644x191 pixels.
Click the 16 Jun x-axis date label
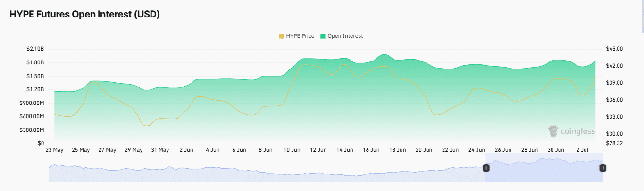click(x=371, y=150)
